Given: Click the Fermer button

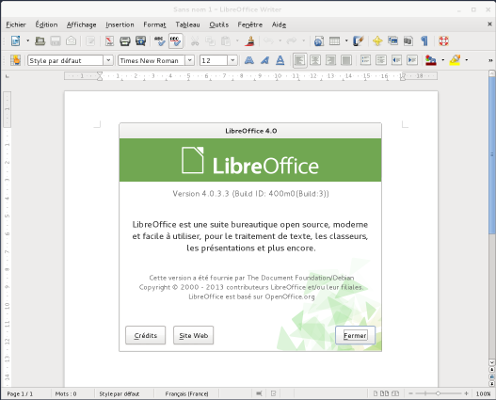Looking at the screenshot, I should 355,335.
